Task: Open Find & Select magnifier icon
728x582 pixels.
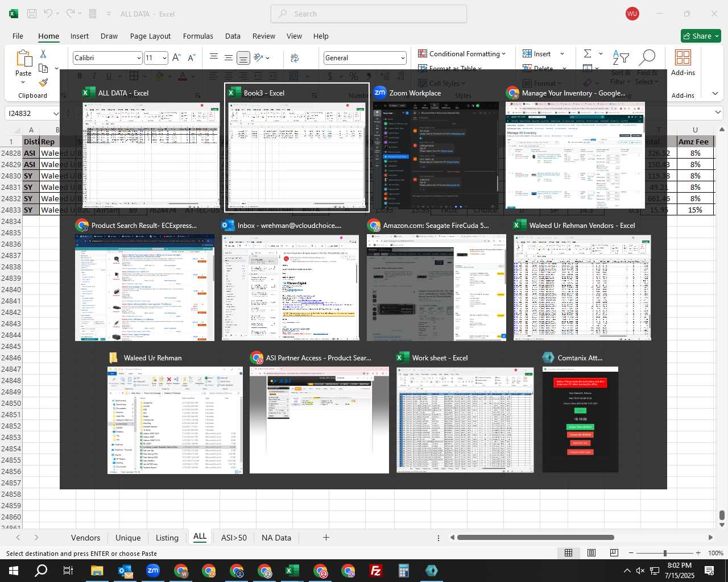Action: [x=647, y=58]
